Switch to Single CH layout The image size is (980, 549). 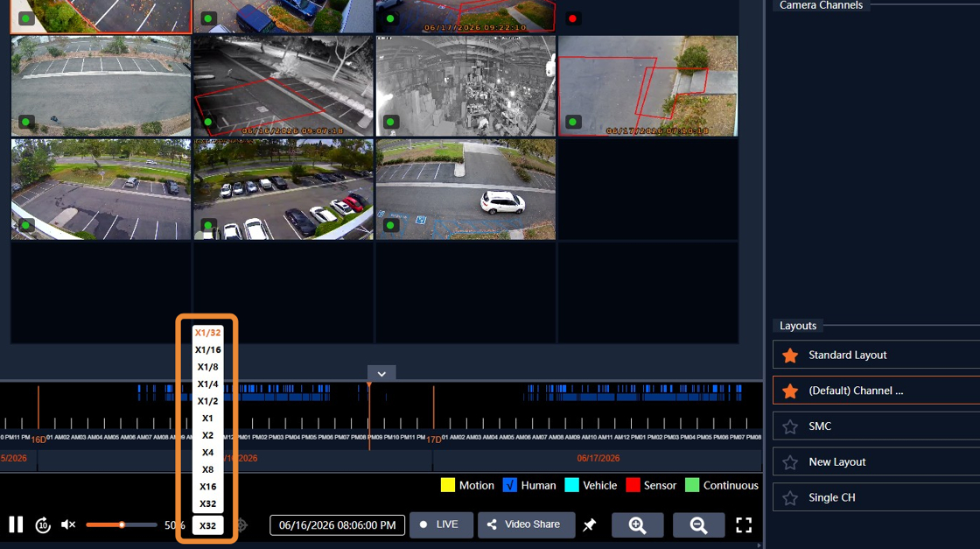(876, 497)
